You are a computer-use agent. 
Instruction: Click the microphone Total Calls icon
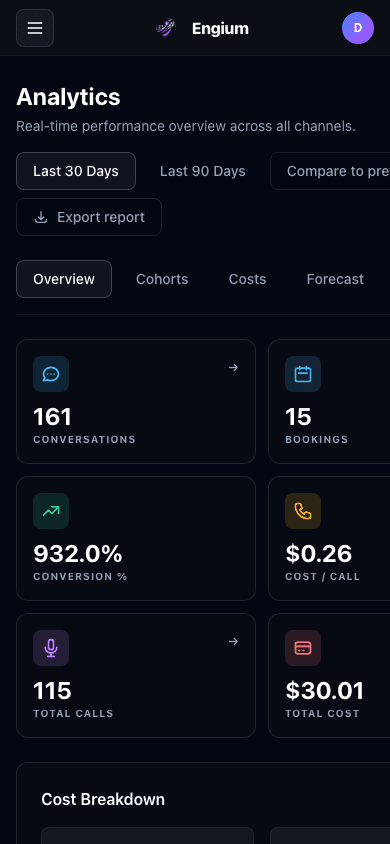click(x=51, y=648)
